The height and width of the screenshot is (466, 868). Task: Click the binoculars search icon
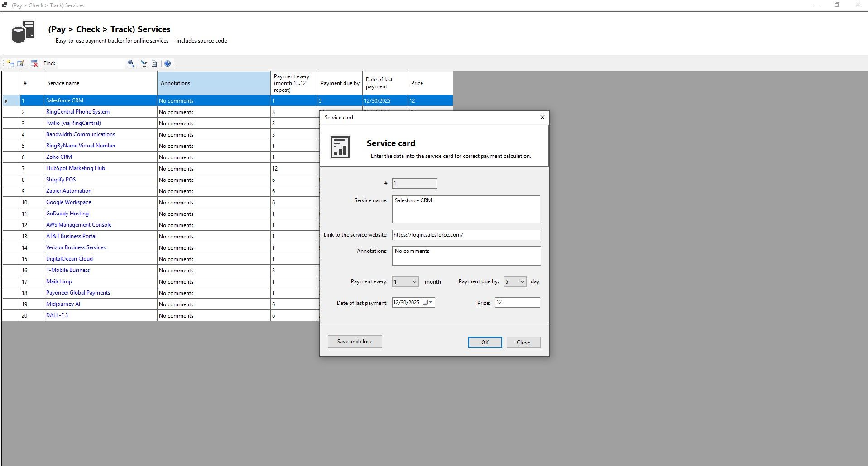pyautogui.click(x=131, y=64)
